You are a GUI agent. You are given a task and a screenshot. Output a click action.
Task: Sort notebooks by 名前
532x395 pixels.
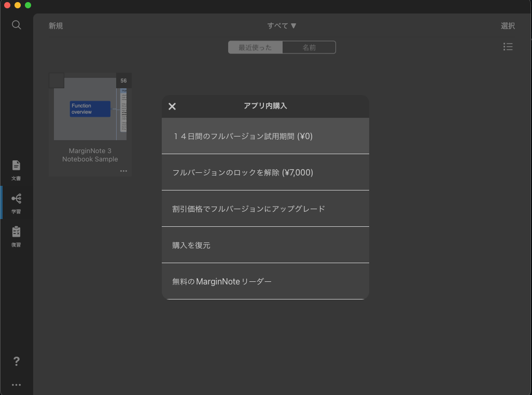coord(309,47)
